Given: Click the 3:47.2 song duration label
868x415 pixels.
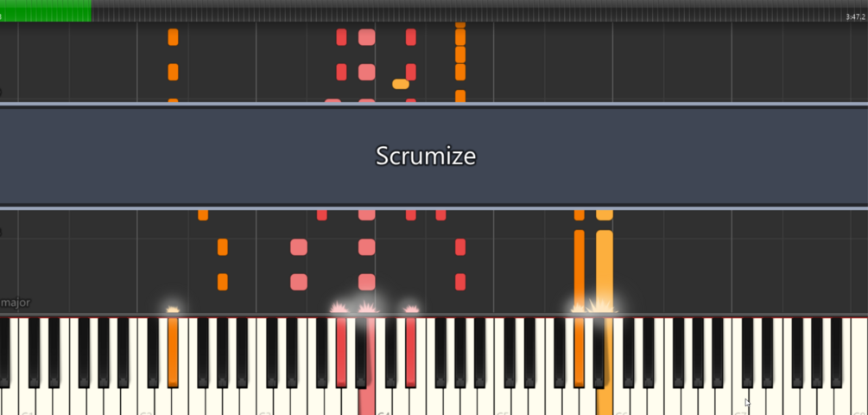Looking at the screenshot, I should [x=855, y=17].
